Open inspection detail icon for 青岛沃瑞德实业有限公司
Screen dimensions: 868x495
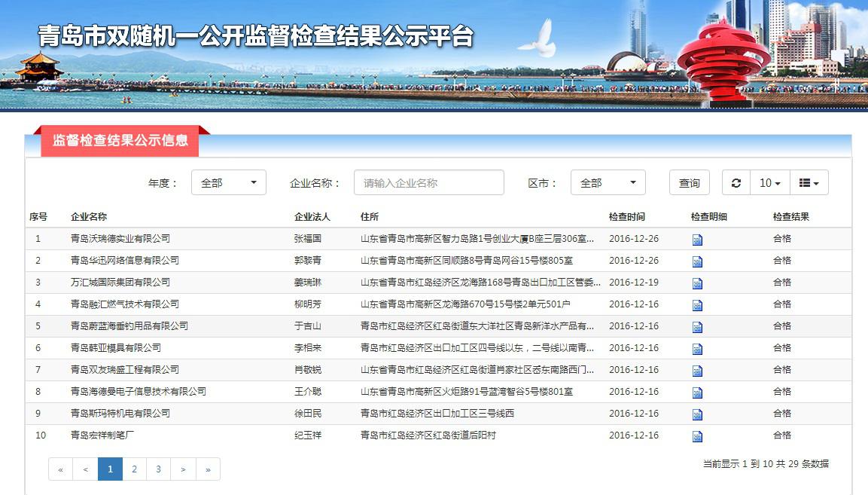coord(697,240)
